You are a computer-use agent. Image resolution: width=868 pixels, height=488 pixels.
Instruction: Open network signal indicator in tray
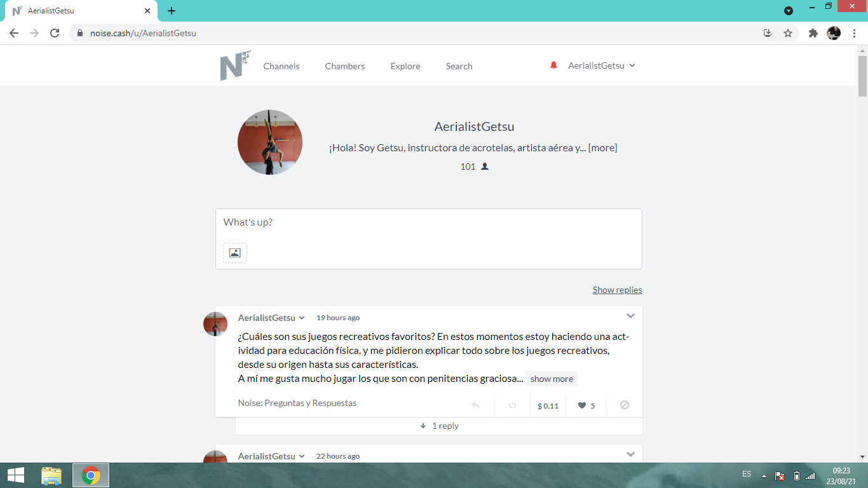[810, 476]
